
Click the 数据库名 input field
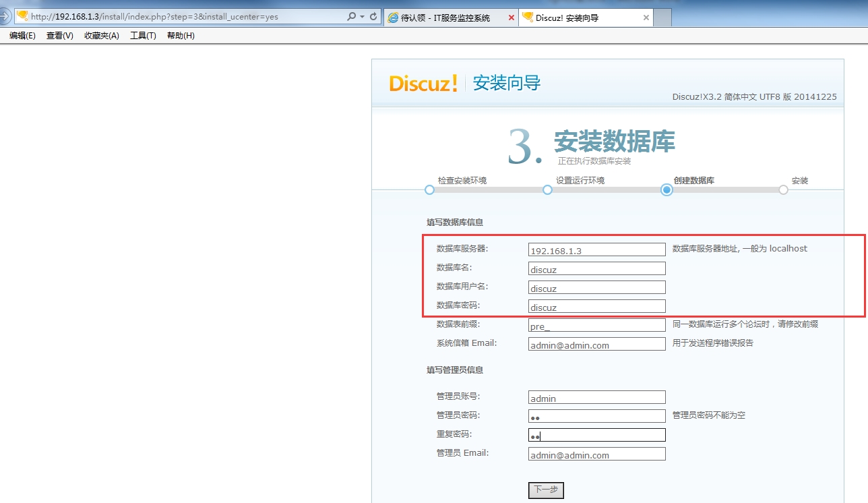click(597, 268)
